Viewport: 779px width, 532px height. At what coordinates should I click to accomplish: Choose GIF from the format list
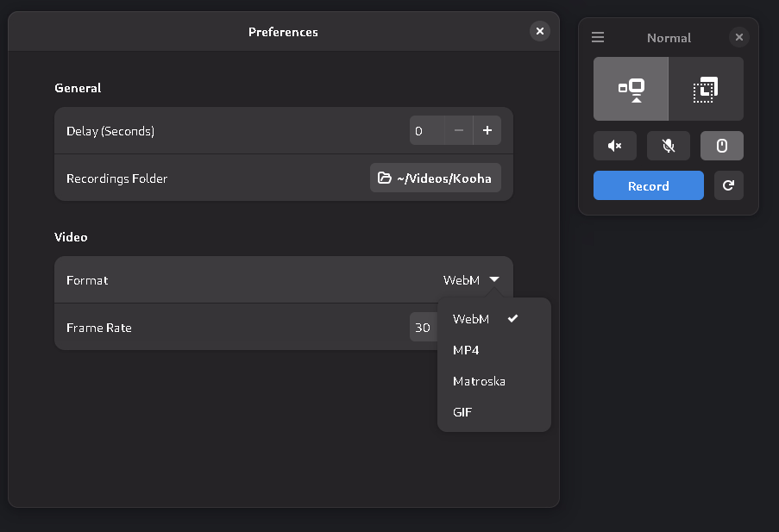click(493, 412)
